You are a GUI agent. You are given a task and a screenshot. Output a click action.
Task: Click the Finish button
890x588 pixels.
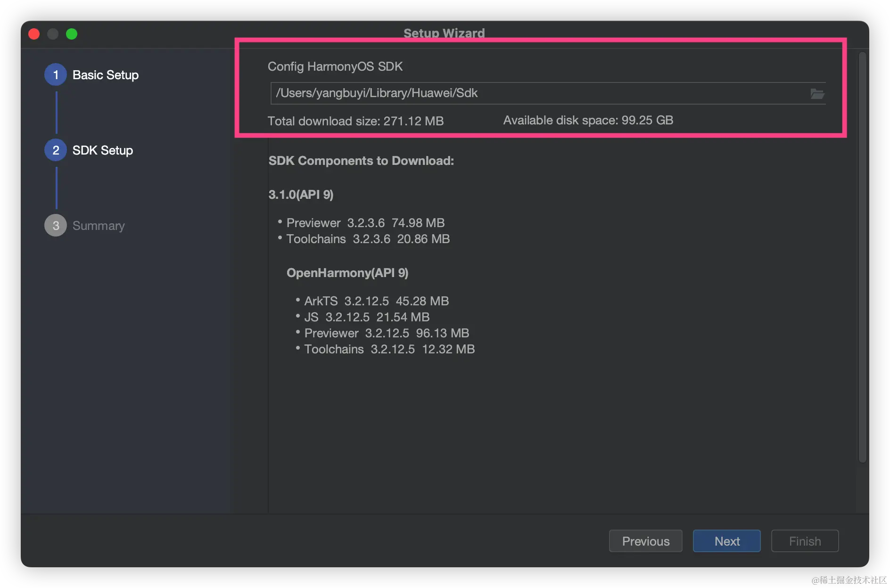point(805,541)
